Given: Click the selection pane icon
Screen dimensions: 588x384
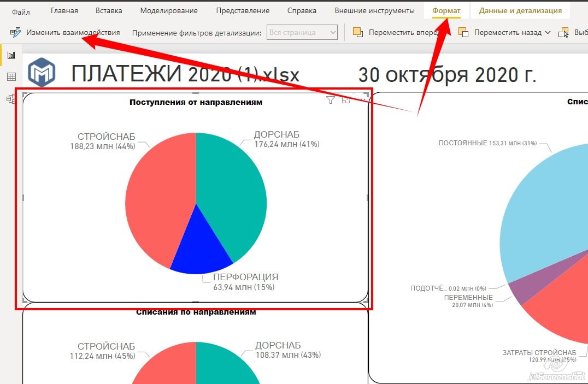Looking at the screenshot, I should coord(563,33).
